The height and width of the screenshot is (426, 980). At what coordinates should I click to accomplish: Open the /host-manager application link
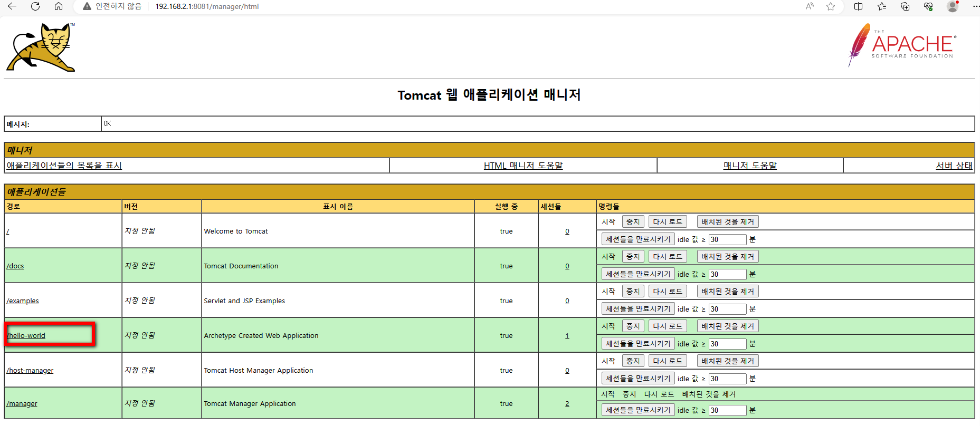click(30, 371)
